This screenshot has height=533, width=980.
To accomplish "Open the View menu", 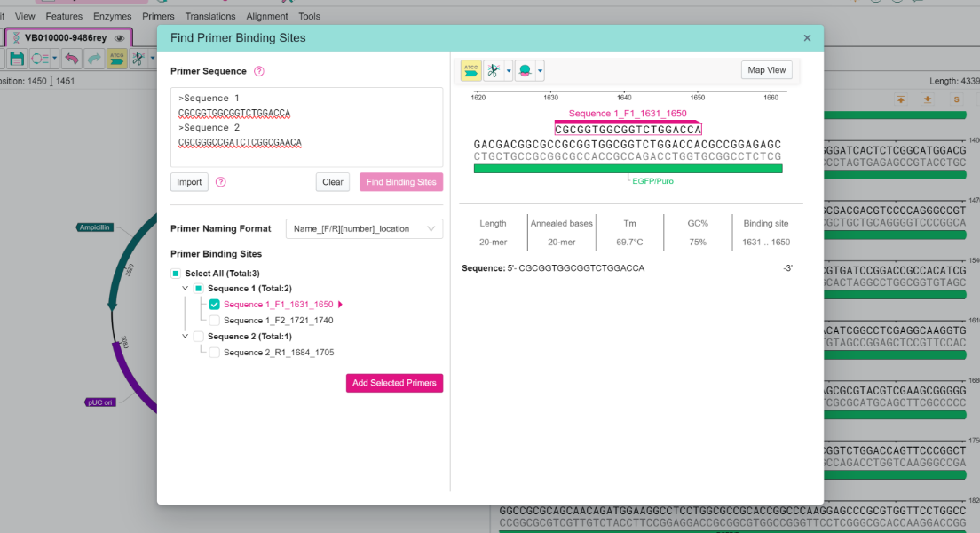I will [25, 16].
